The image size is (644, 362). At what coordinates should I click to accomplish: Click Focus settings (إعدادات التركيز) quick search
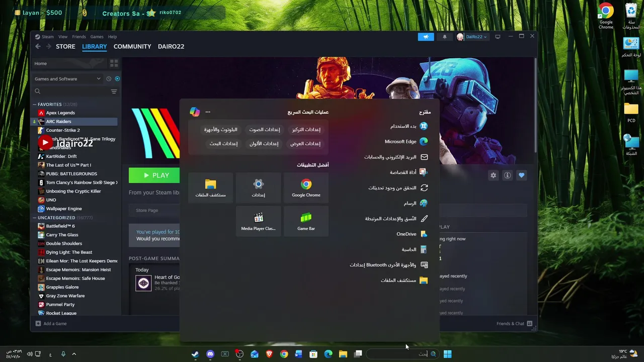point(306,130)
